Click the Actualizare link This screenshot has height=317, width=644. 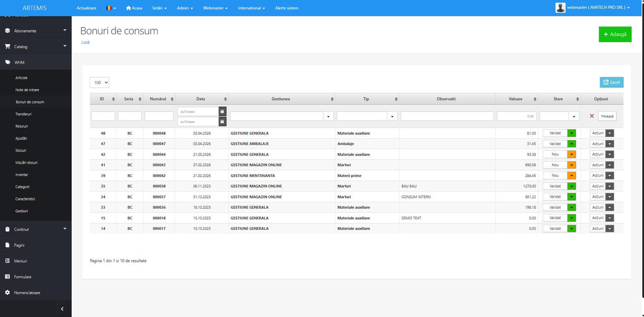click(x=86, y=8)
